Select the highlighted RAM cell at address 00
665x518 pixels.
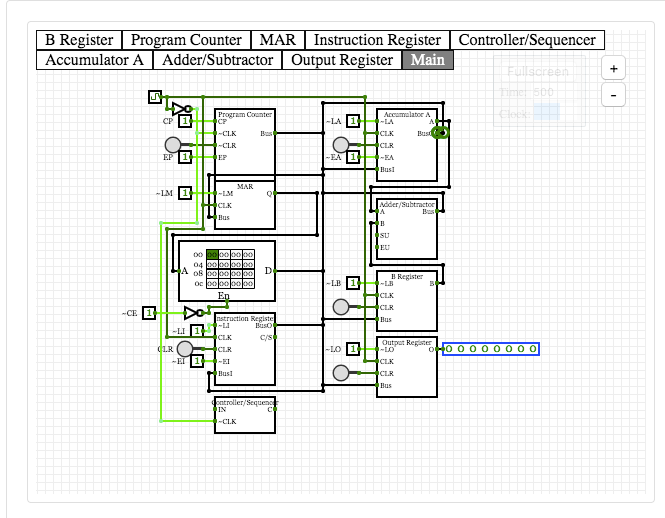[212, 255]
